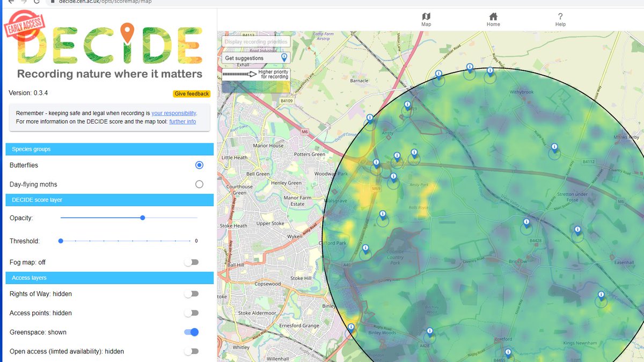Viewport: 644px width, 362px height.
Task: Click the Display recording priorities button
Action: pyautogui.click(x=255, y=41)
